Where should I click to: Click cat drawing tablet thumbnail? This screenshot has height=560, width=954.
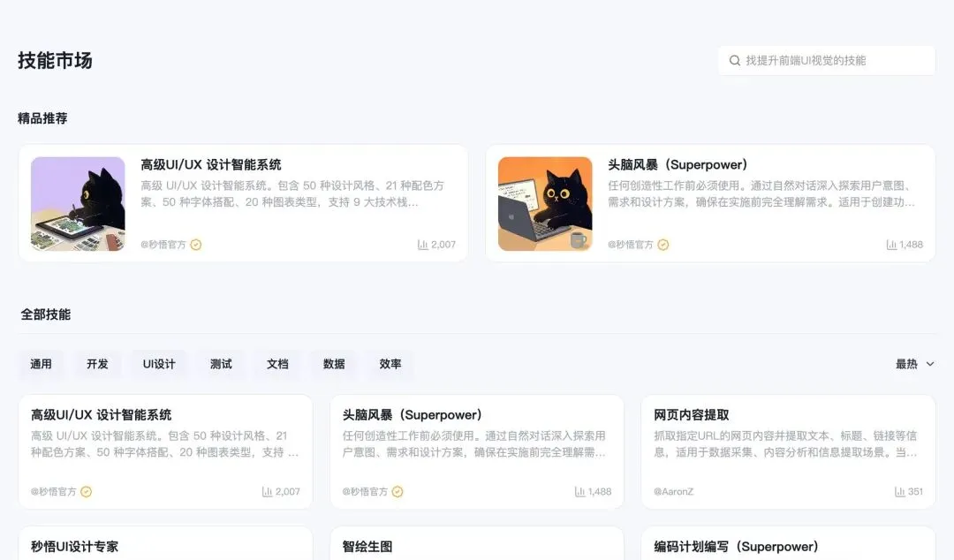coord(78,204)
